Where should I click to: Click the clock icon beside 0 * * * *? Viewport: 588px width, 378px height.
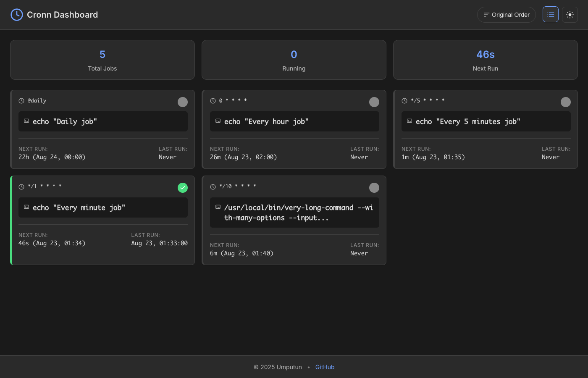(x=213, y=101)
